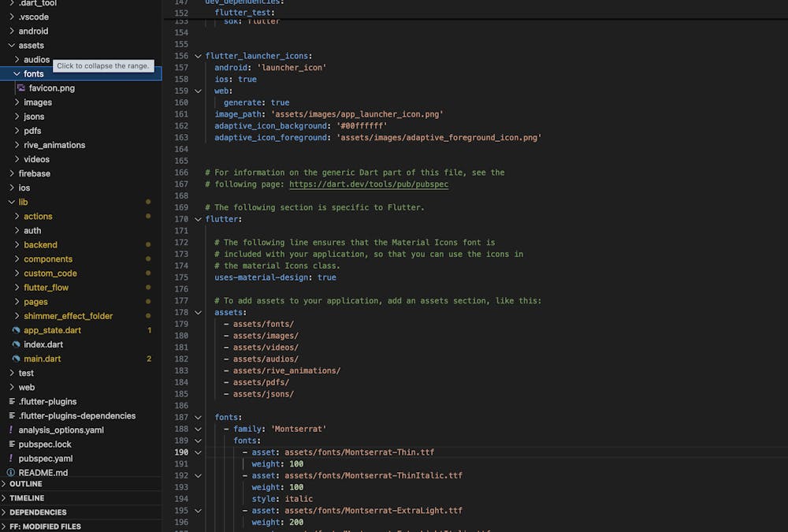Collapse the fonts folder in explorer
Image resolution: width=788 pixels, height=532 pixels.
(17, 74)
